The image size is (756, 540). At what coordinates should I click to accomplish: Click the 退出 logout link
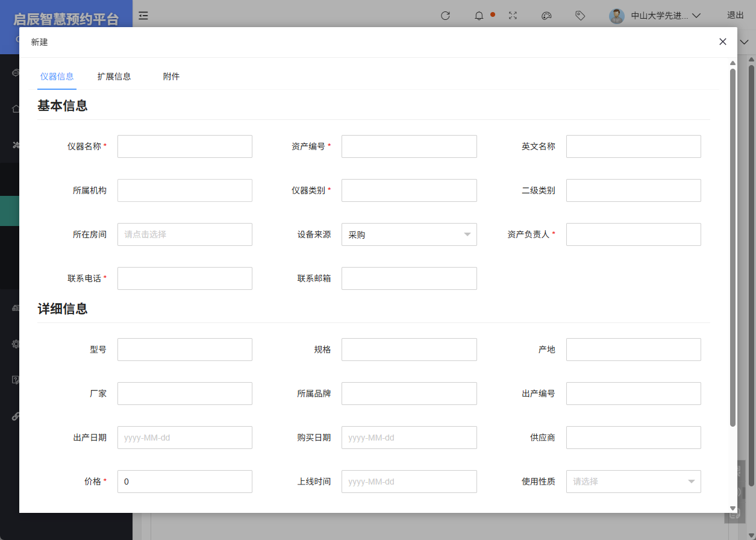(735, 16)
